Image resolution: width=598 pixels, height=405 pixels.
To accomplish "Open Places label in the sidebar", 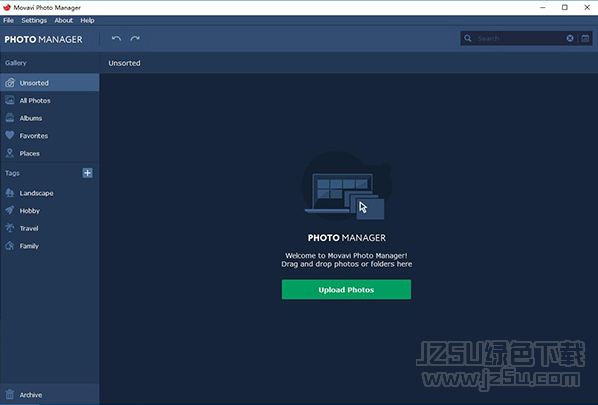I will [x=30, y=153].
